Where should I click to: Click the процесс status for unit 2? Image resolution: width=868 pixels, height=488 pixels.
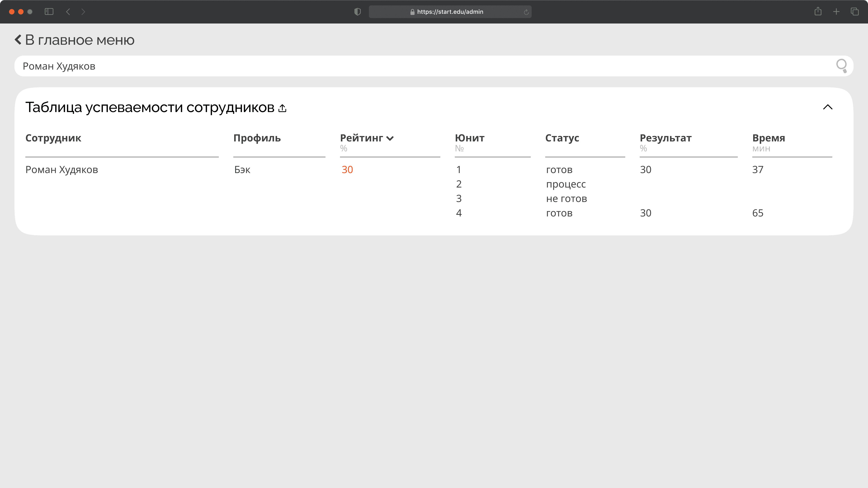566,185
